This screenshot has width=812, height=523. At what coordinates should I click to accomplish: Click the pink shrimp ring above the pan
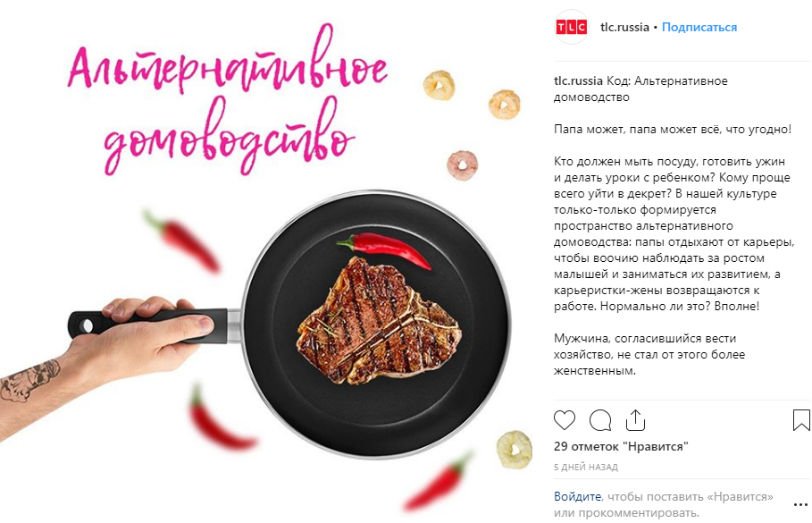tap(462, 164)
